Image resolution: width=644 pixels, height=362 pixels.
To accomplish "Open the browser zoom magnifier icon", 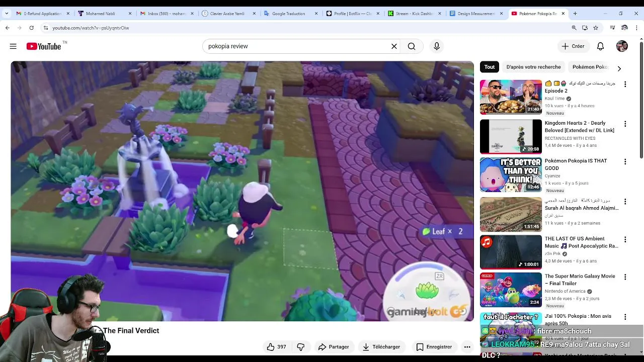I will [x=574, y=28].
